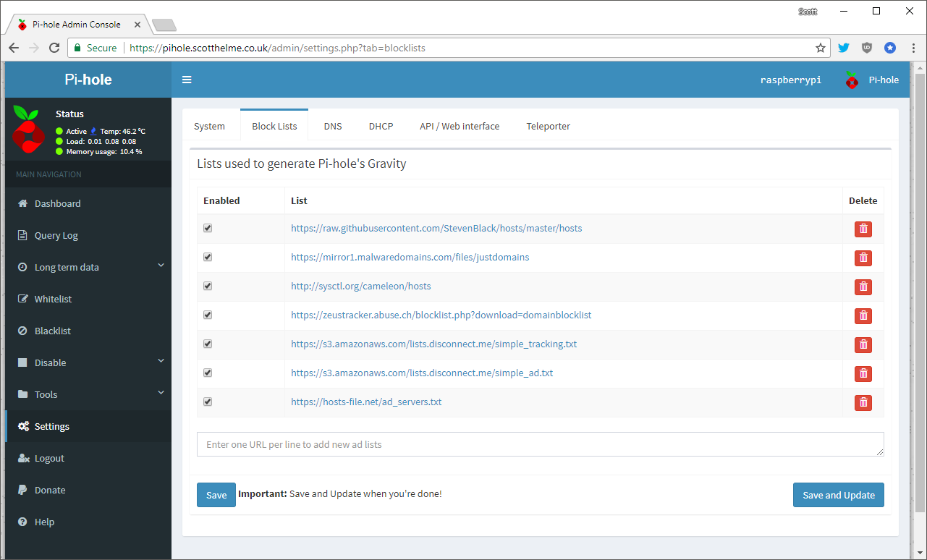Delete the malwaredomains justdomains list
Viewport: 927px width, 560px height.
coord(863,258)
